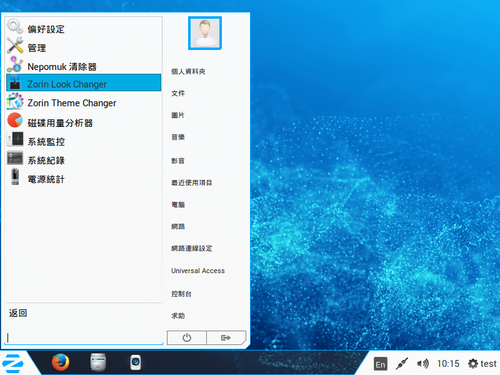Open 系統監控 system monitor
Image resolution: width=500 pixels, height=375 pixels.
click(84, 141)
